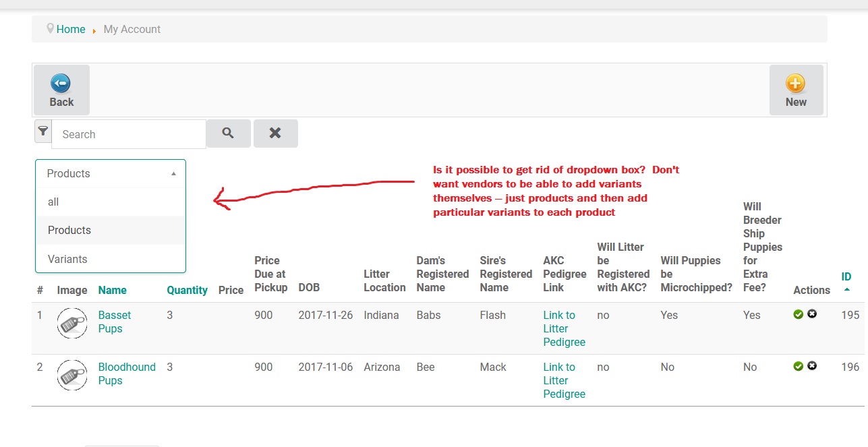The height and width of the screenshot is (447, 868).
Task: Click the magnifier search button
Action: click(228, 133)
